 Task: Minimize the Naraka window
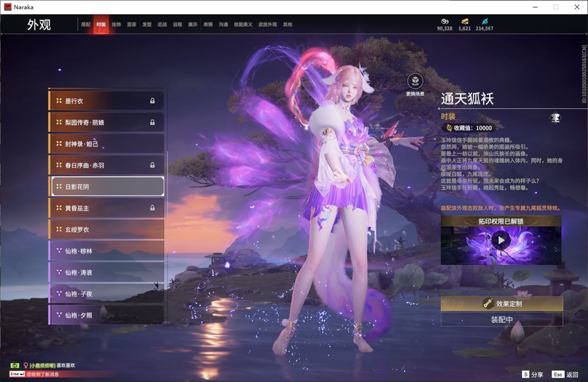click(536, 7)
